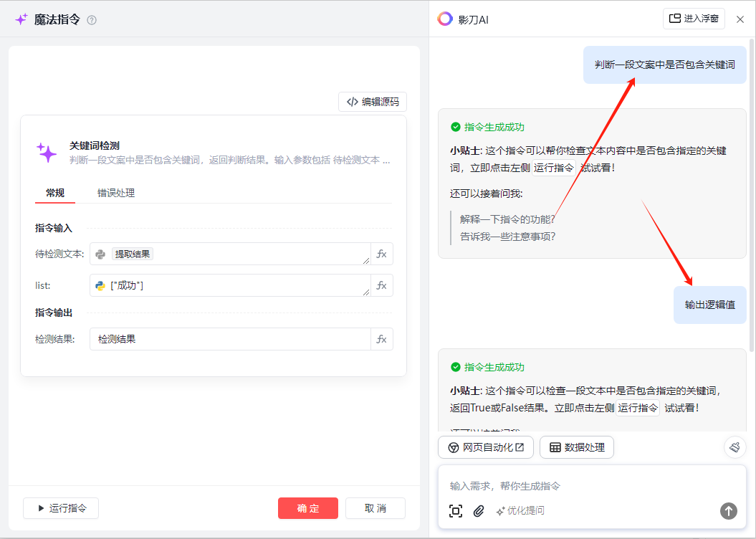Click the fx button of 检测结果 field
This screenshot has height=539, width=756.
pyautogui.click(x=381, y=339)
